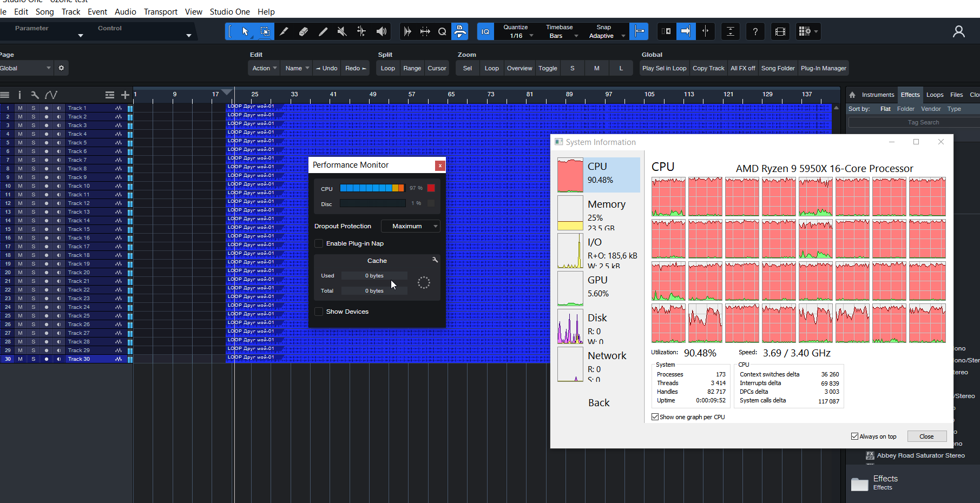Mute Track 1
Image resolution: width=980 pixels, height=503 pixels.
pyautogui.click(x=20, y=108)
